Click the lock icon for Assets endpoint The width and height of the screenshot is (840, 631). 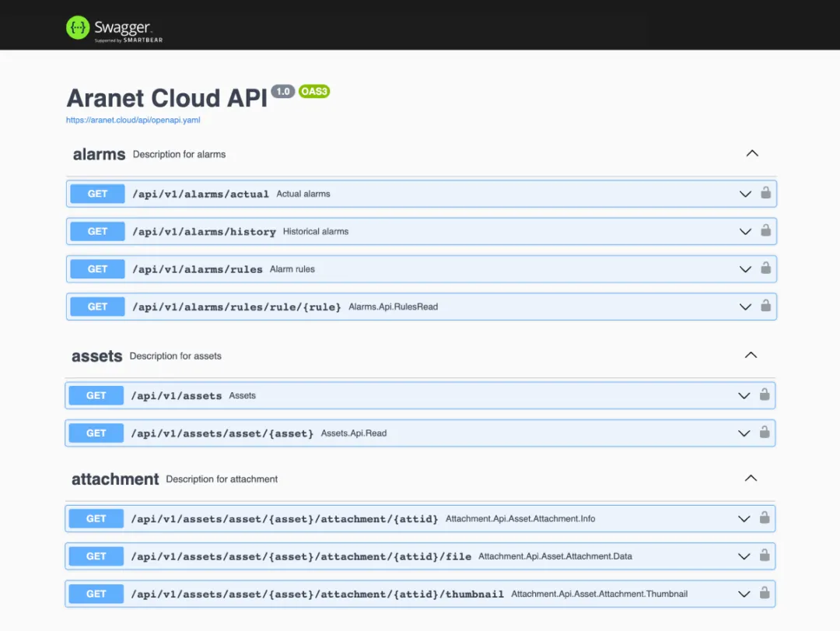pos(765,394)
